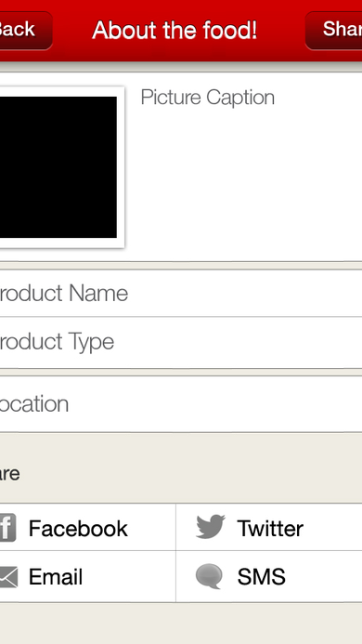The image size is (362, 644).
Task: Click into the Product Name field
Action: pos(181,294)
